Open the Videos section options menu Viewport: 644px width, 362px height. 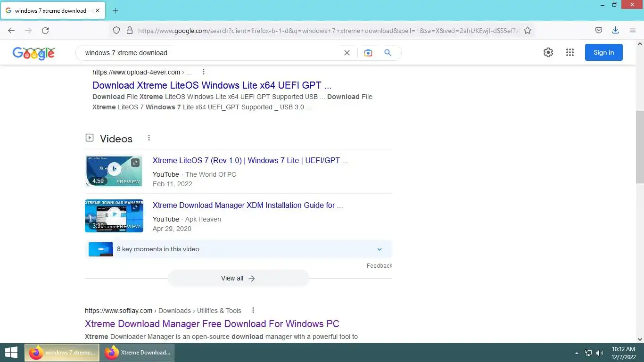tap(149, 138)
